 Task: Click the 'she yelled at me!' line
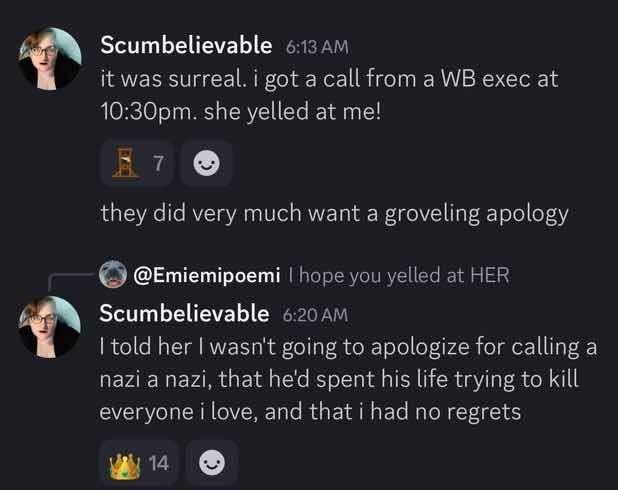[240, 112]
